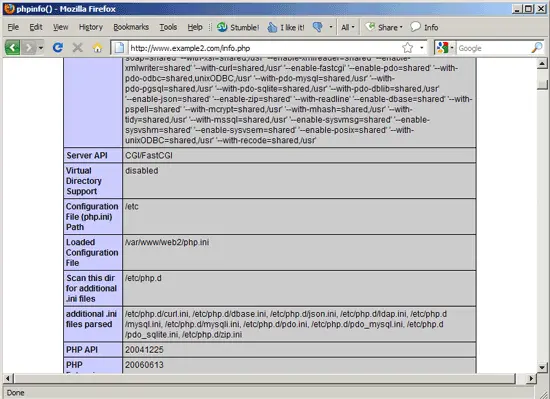Open the Share dropdown menu
550x399 pixels.
click(384, 27)
